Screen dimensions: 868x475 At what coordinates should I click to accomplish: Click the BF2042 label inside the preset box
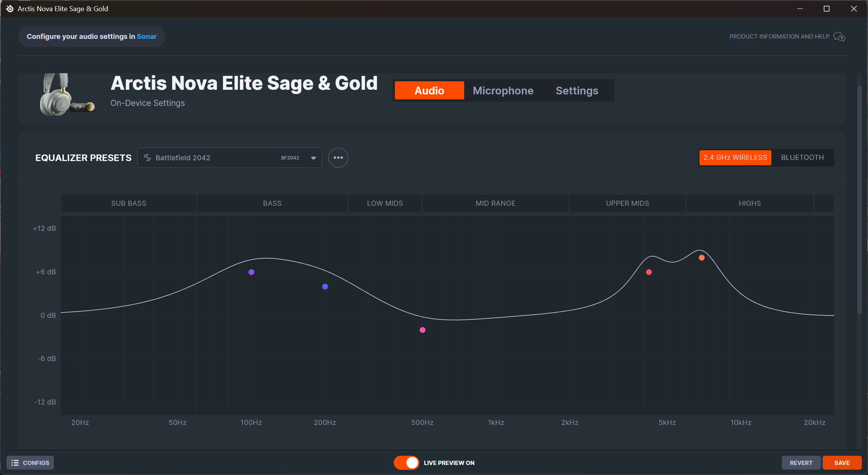pyautogui.click(x=290, y=158)
